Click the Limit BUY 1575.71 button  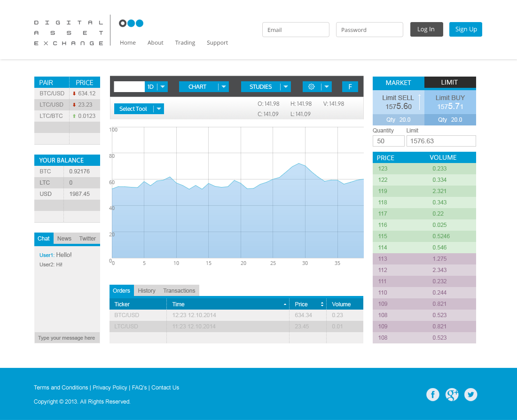[x=450, y=101]
